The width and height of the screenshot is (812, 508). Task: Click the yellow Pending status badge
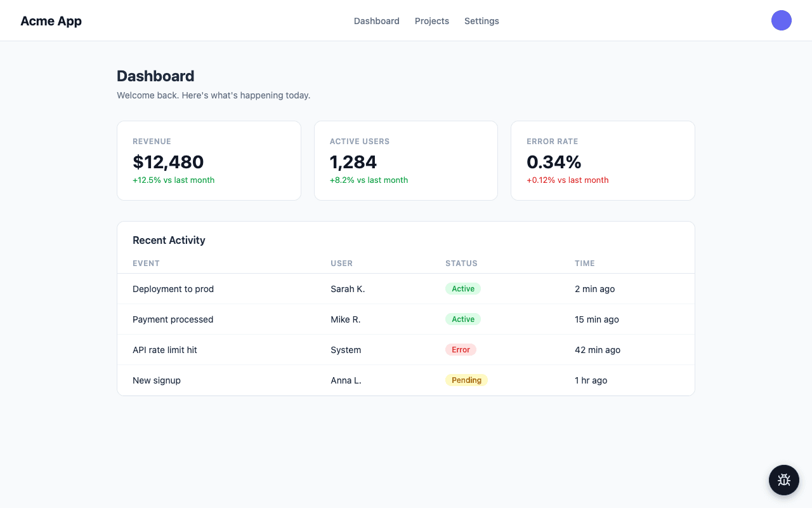click(466, 380)
